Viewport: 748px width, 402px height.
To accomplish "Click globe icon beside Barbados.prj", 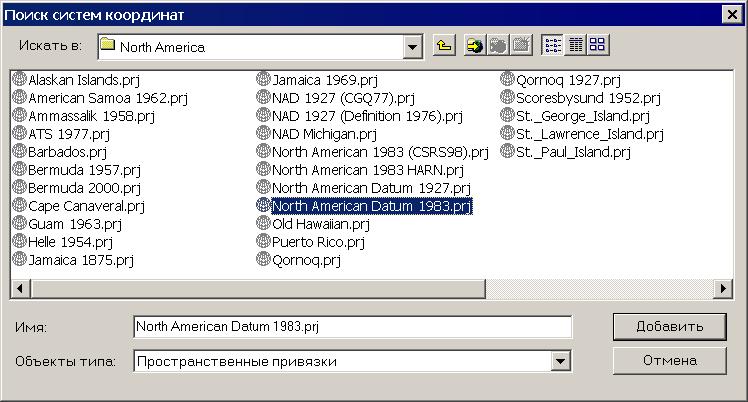I will (x=19, y=151).
